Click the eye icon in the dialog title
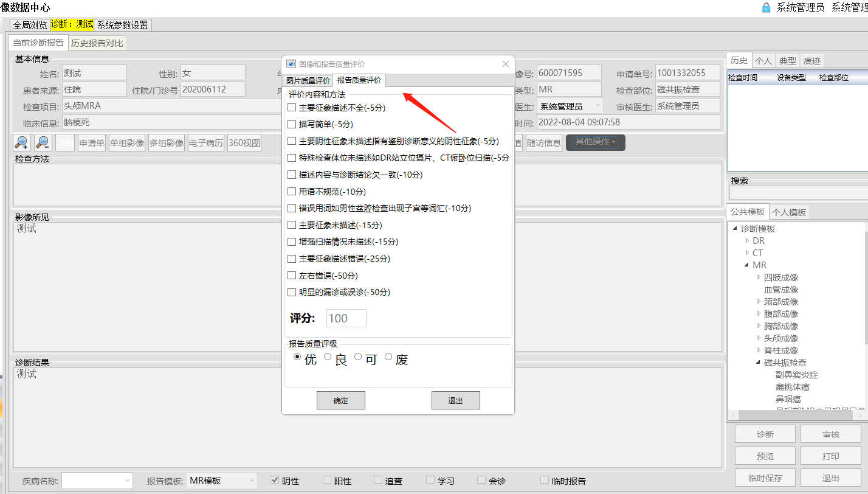The image size is (868, 494). [291, 64]
